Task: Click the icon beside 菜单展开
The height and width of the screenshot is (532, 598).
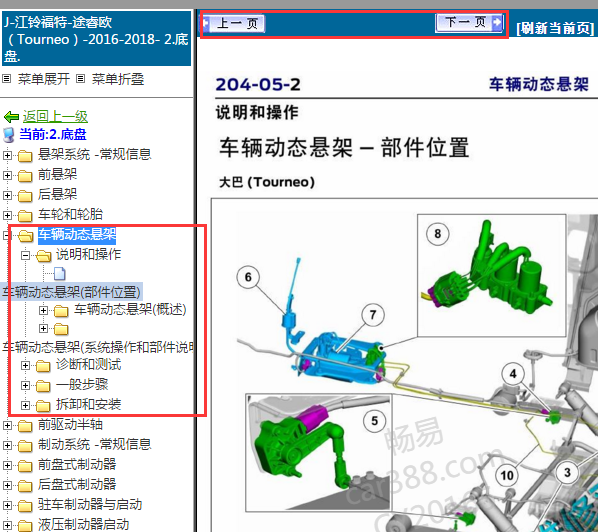Action: pyautogui.click(x=6, y=79)
